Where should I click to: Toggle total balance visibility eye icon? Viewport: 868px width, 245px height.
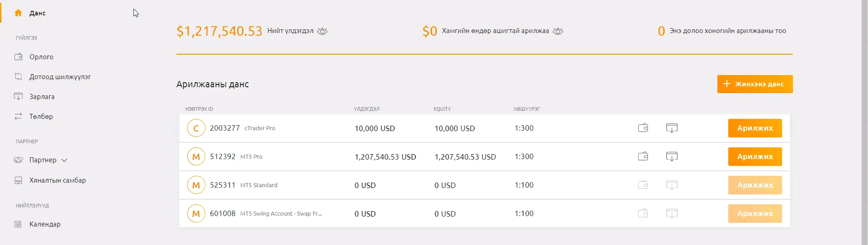pos(322,31)
